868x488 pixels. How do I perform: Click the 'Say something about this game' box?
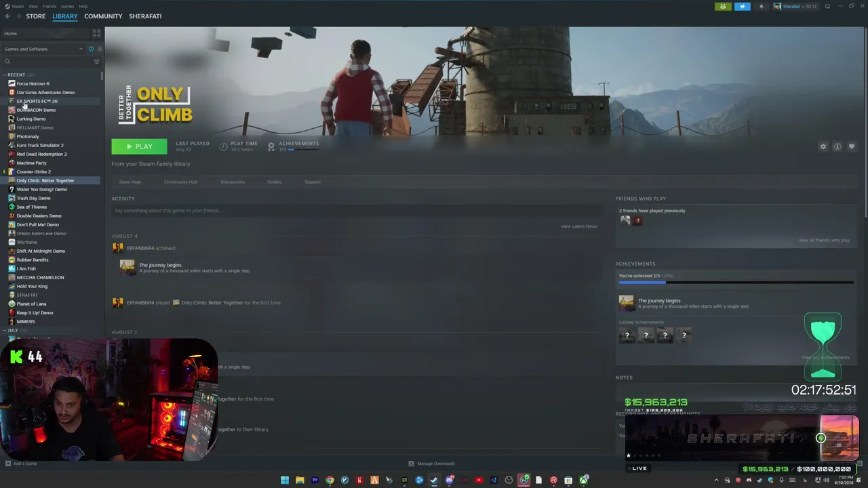(x=355, y=211)
